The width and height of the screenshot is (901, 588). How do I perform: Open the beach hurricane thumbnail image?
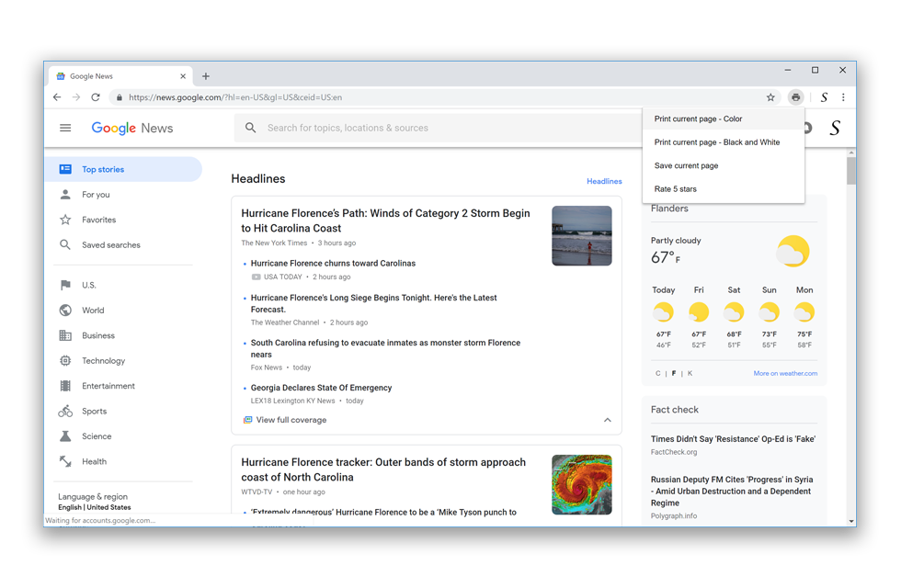click(x=581, y=235)
